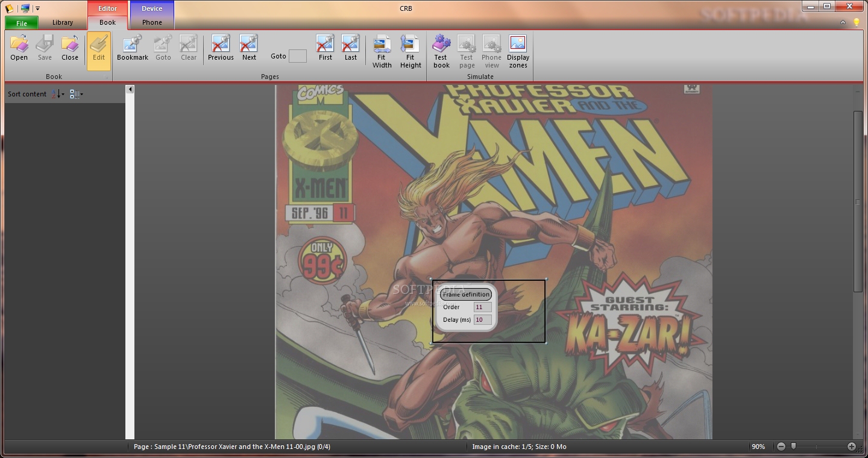Click the 'Sort content' label
The image size is (868, 458).
coord(27,94)
